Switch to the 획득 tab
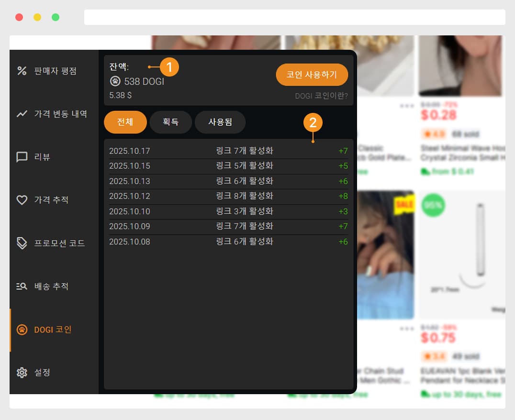The height and width of the screenshot is (420, 515). click(170, 122)
